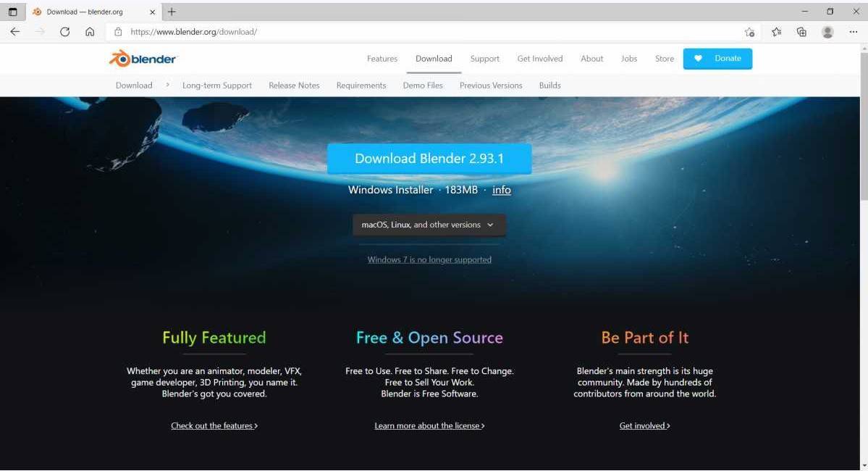Click the 183MB file size text

[x=461, y=190]
